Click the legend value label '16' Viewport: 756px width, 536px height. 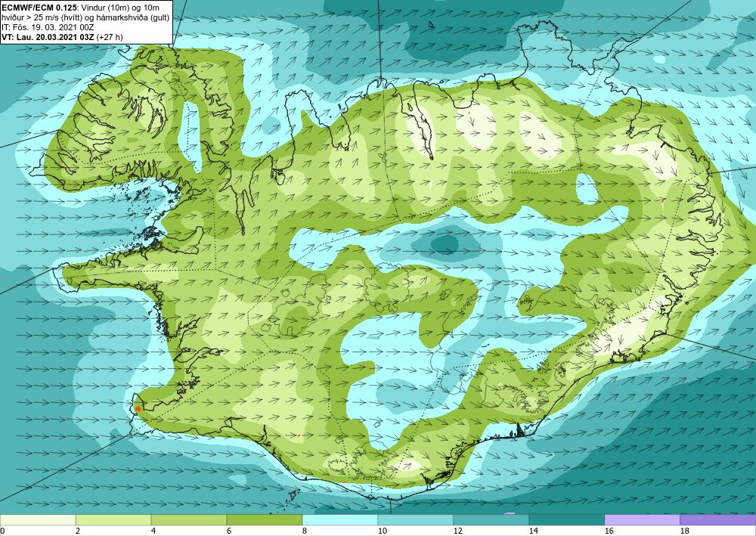609,531
